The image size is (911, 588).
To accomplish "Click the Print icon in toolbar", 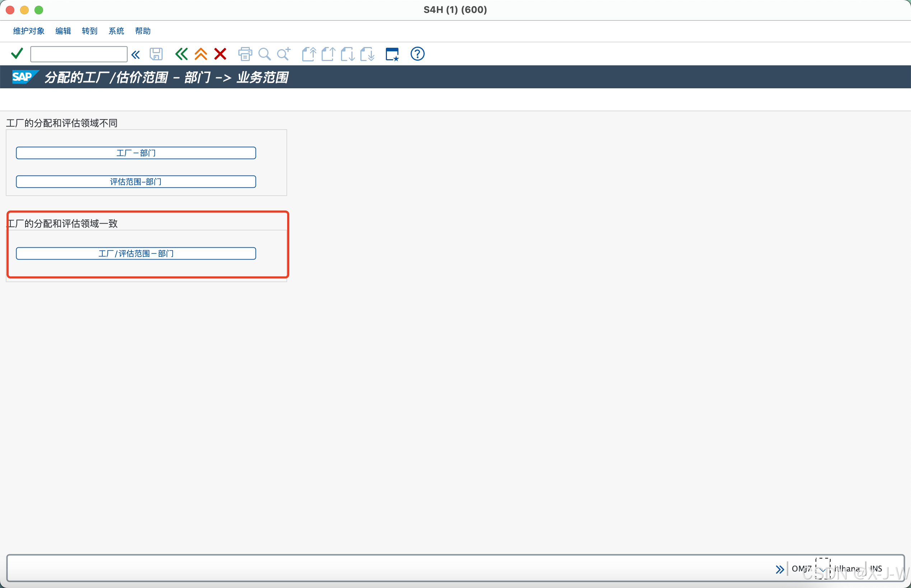I will point(245,54).
